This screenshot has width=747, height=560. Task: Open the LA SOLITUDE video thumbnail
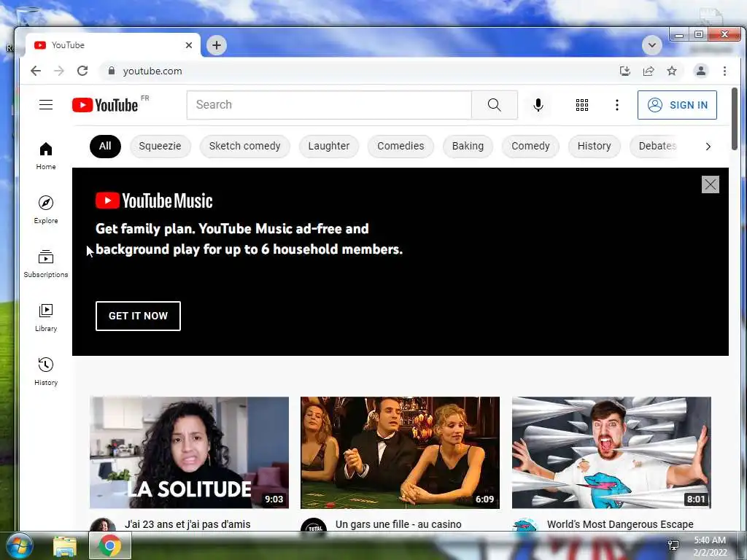[x=189, y=452]
